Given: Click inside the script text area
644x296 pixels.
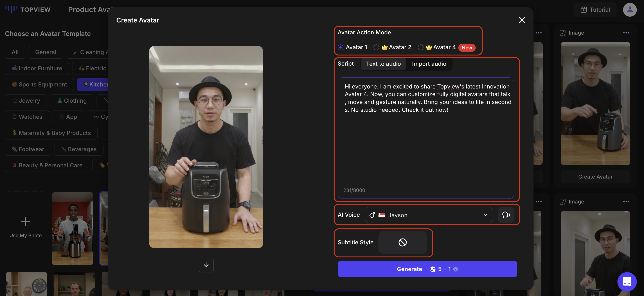Looking at the screenshot, I should [x=426, y=150].
